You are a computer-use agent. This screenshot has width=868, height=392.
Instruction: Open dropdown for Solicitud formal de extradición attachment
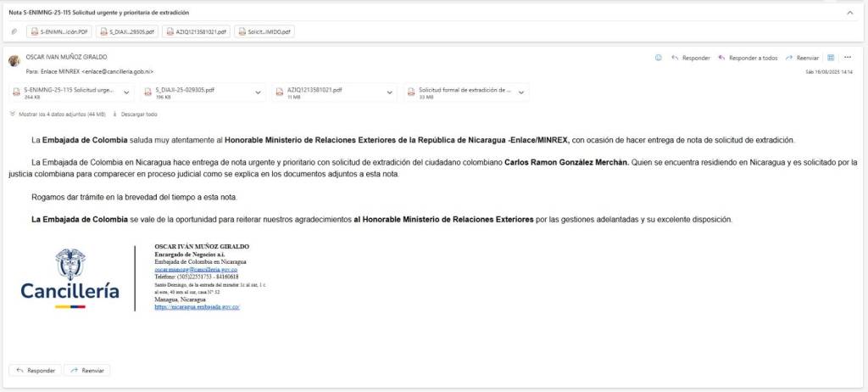click(521, 92)
